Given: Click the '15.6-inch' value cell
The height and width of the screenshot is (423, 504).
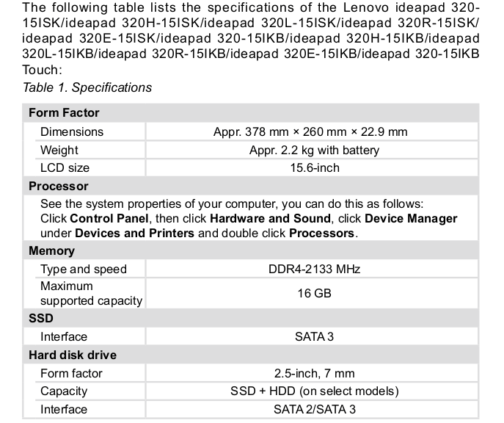Looking at the screenshot, I should 314,168.
